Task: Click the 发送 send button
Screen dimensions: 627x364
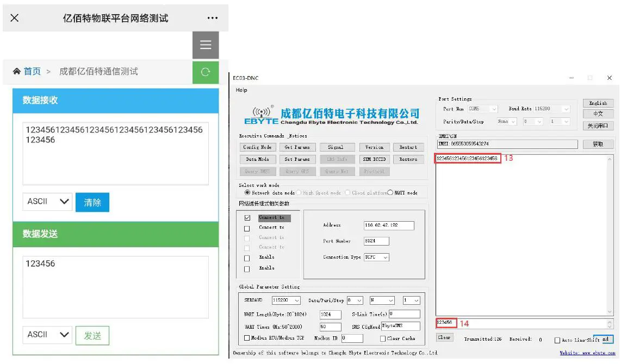Action: coord(92,336)
